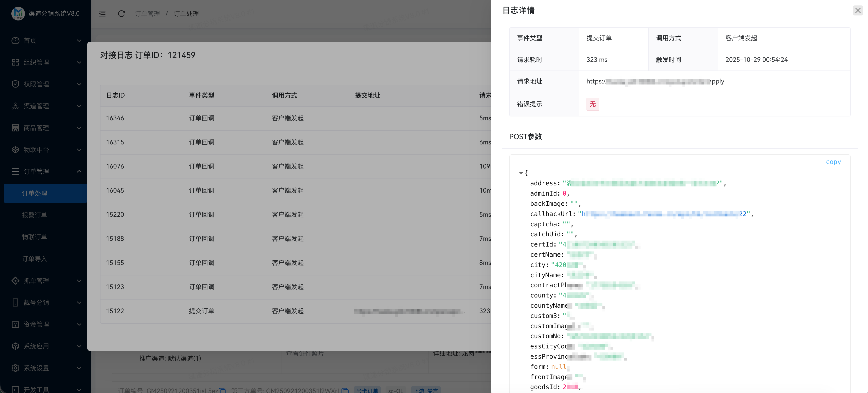
Task: Copy the POST parameters JSON
Action: 833,162
